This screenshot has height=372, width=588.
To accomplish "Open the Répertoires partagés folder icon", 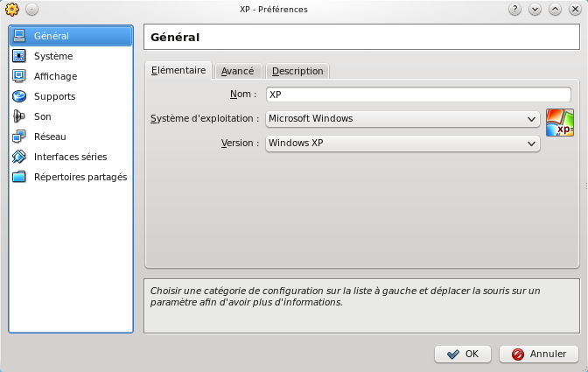I will (x=19, y=177).
